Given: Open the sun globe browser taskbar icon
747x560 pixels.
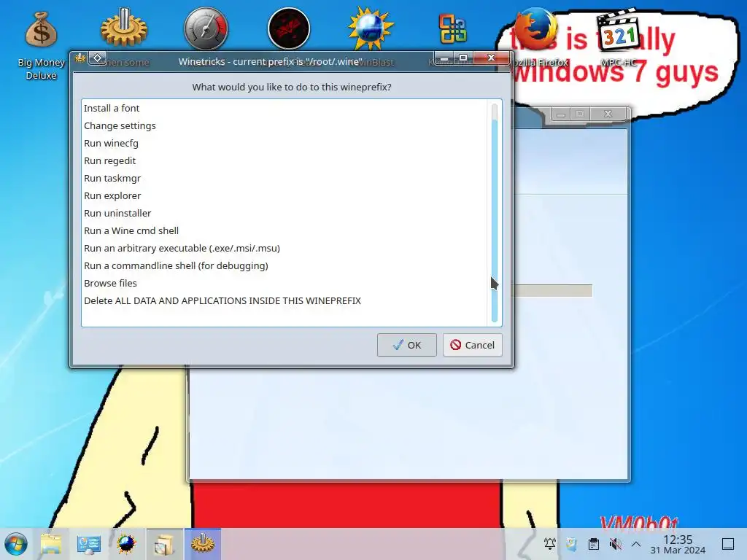Looking at the screenshot, I should (x=126, y=544).
